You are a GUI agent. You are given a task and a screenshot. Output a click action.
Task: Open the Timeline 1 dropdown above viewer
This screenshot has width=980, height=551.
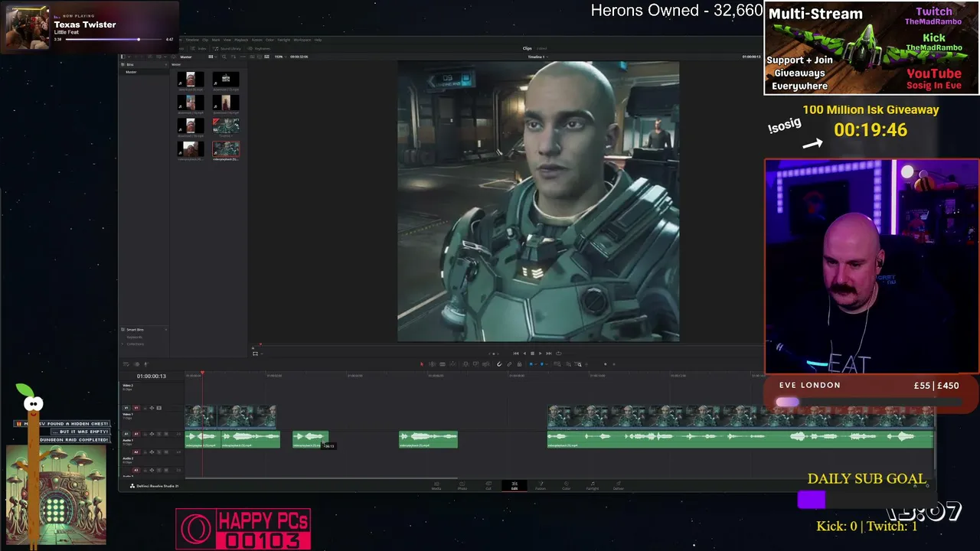[x=537, y=57]
